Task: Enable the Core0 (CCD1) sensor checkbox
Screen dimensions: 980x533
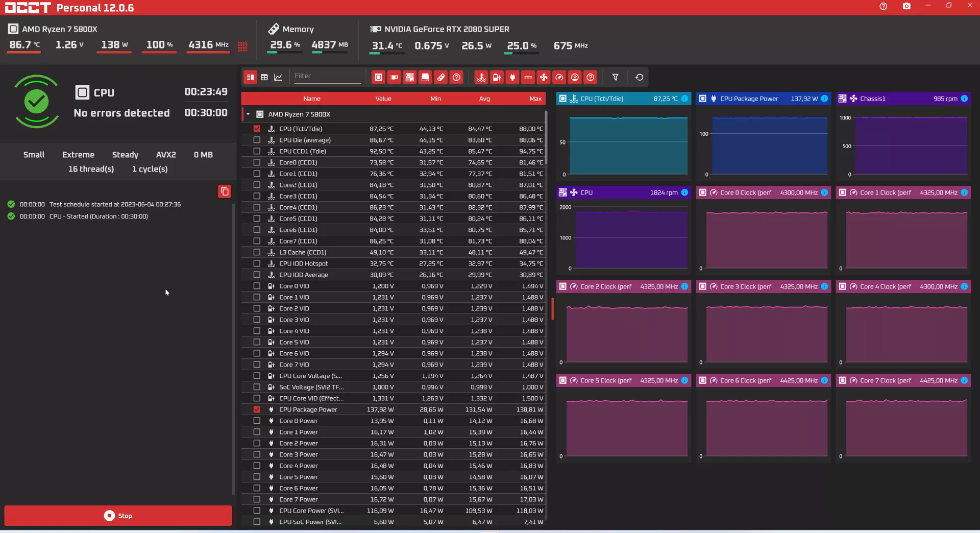Action: (257, 162)
